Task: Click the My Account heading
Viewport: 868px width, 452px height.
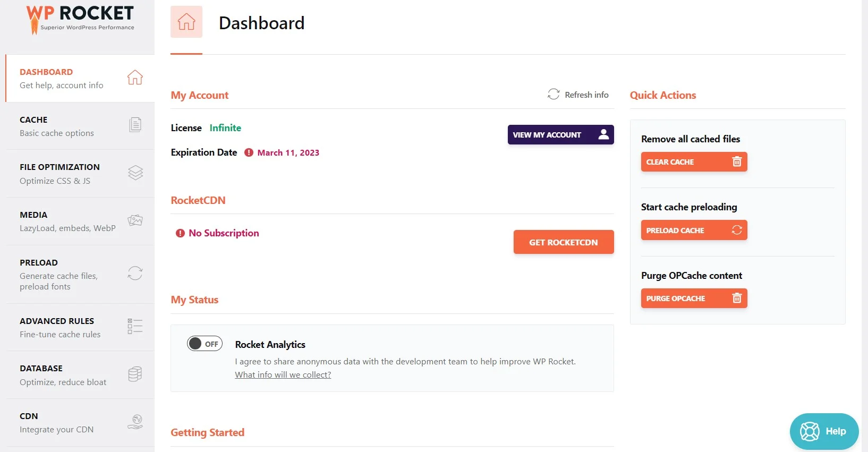Action: (200, 95)
